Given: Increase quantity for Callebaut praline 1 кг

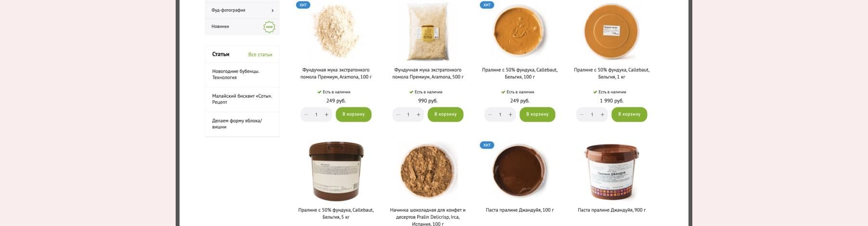Looking at the screenshot, I should tap(602, 114).
